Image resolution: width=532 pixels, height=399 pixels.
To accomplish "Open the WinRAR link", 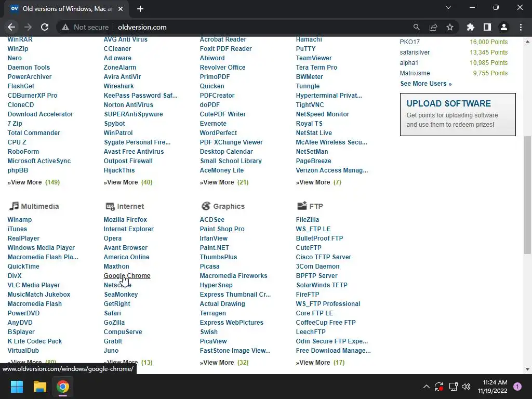I will click(20, 39).
